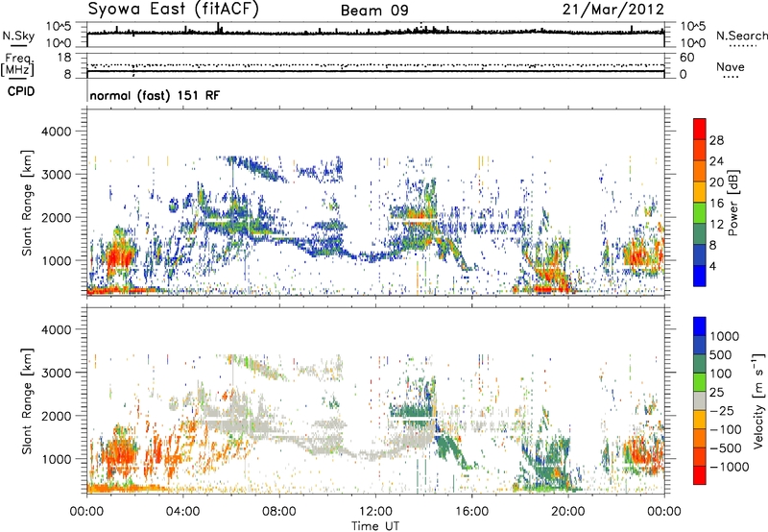Click the 'N.Search' legend label
The width and height of the screenshot is (768, 532).
pos(742,36)
